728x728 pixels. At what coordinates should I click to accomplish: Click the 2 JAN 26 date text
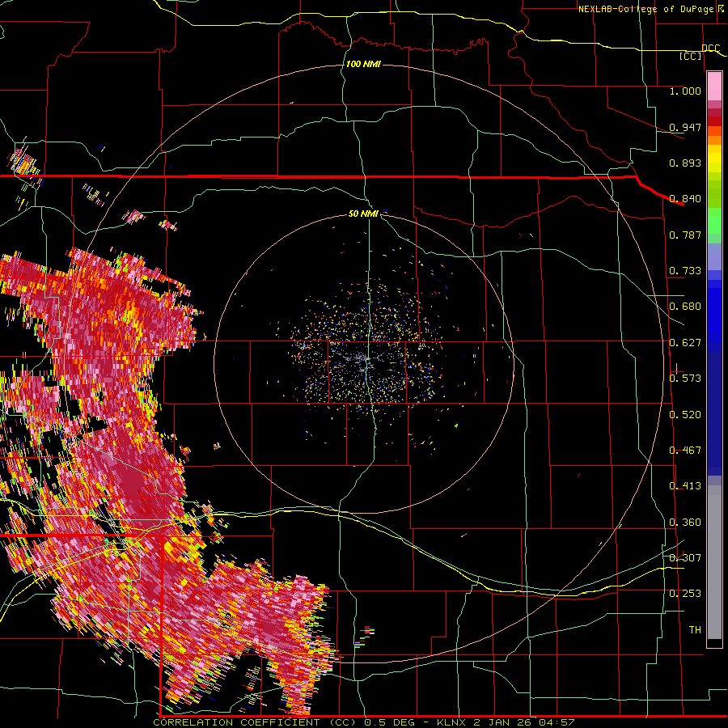503,723
